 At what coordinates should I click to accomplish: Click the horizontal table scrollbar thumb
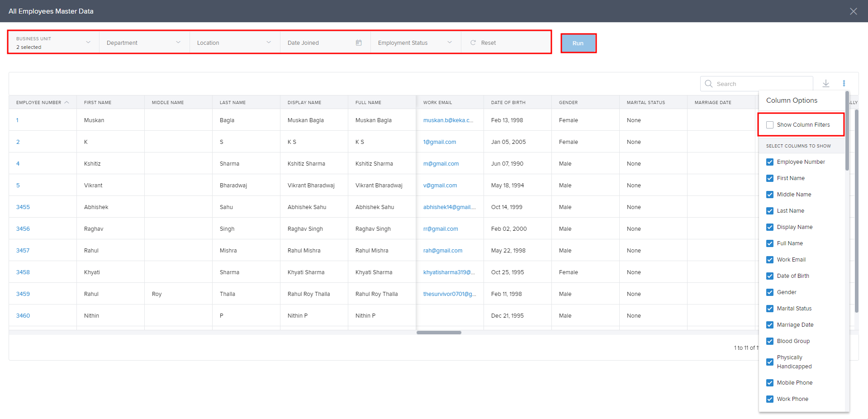click(439, 333)
